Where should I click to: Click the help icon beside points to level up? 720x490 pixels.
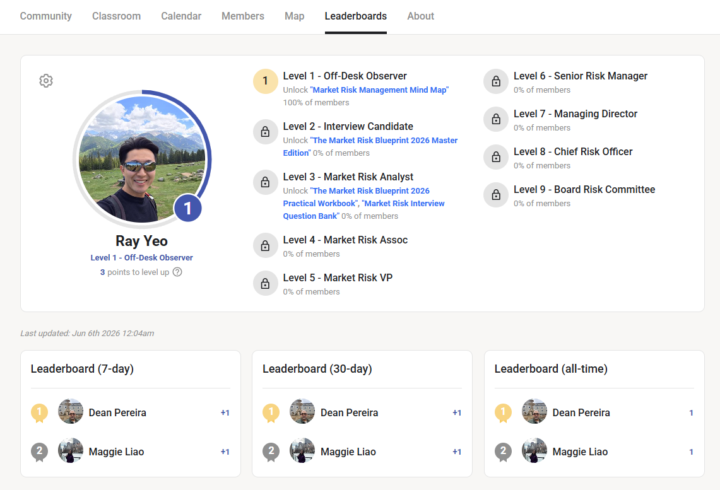coord(177,272)
